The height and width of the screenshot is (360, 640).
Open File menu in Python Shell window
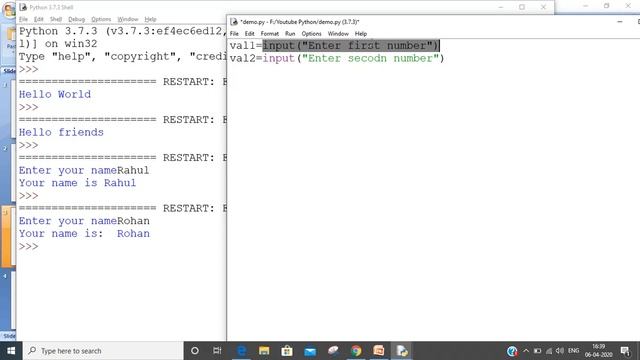click(23, 19)
